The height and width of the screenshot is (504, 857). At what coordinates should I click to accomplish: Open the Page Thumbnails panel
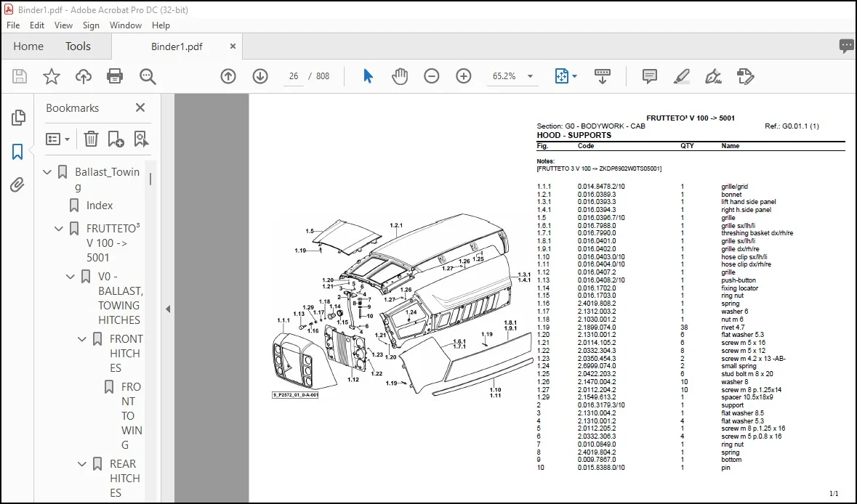pos(18,118)
